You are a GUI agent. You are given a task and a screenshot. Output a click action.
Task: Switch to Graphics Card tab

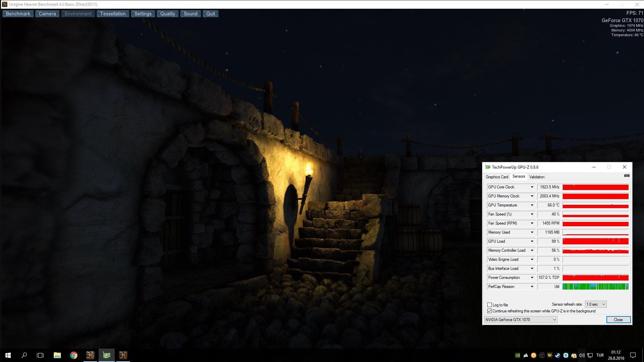point(497,177)
